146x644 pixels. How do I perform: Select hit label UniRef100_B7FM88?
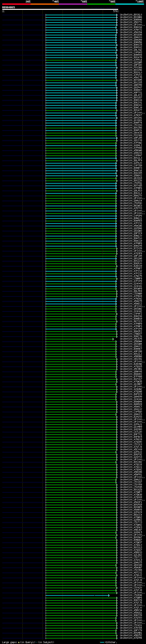[x=131, y=376]
